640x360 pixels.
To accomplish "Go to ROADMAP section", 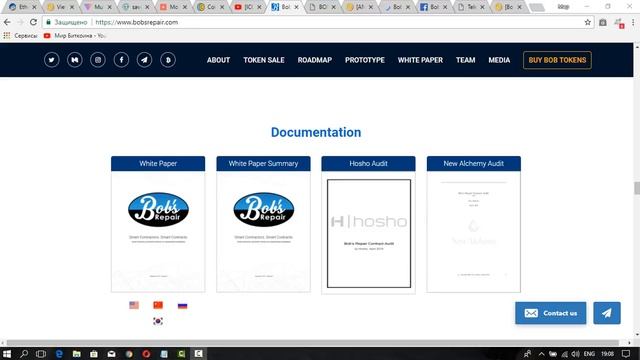I will tap(315, 60).
